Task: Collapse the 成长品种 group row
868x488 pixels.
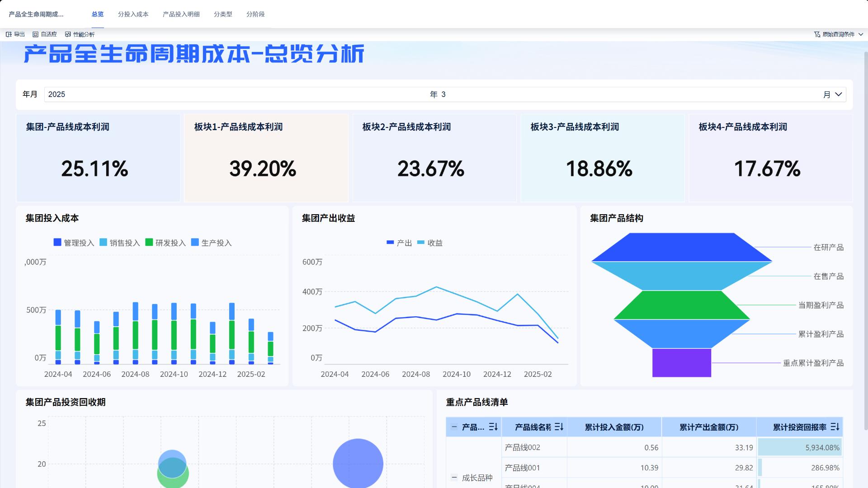Action: 453,477
